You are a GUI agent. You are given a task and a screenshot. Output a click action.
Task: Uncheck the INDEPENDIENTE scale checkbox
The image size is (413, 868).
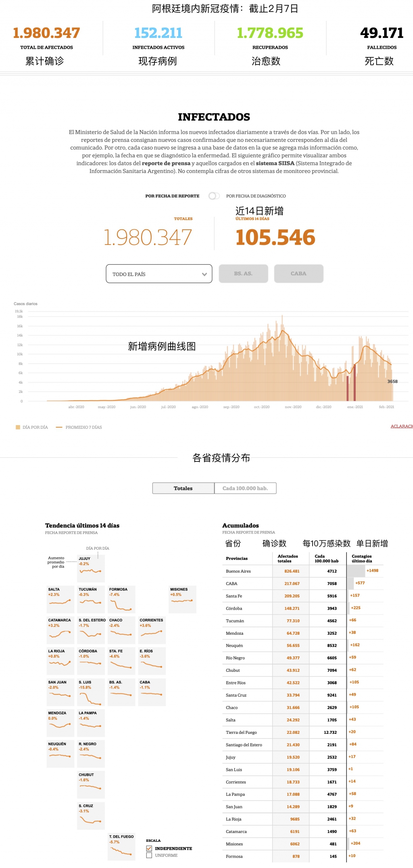[x=149, y=848]
